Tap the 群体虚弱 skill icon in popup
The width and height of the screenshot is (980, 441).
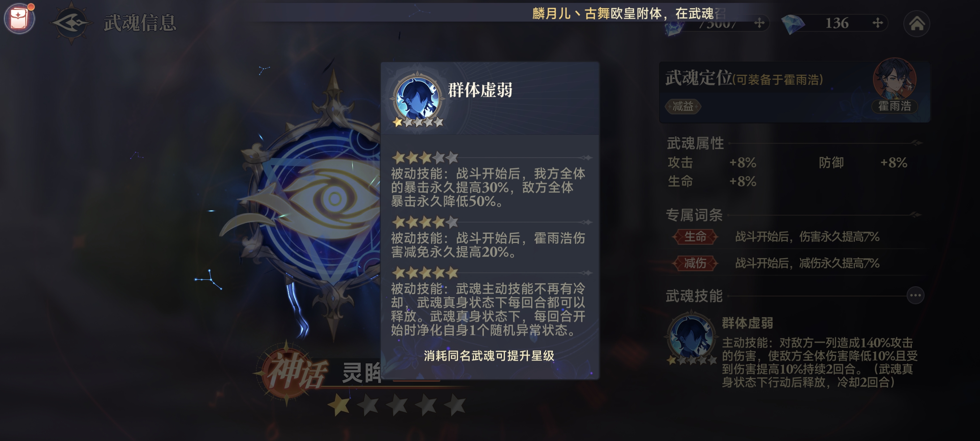(417, 98)
